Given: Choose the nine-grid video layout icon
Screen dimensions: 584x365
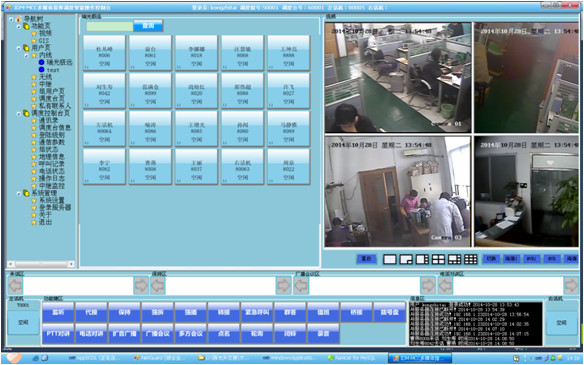Looking at the screenshot, I should coord(471,259).
